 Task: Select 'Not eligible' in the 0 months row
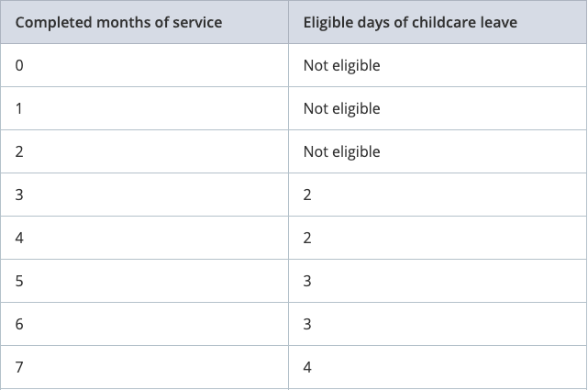341,65
